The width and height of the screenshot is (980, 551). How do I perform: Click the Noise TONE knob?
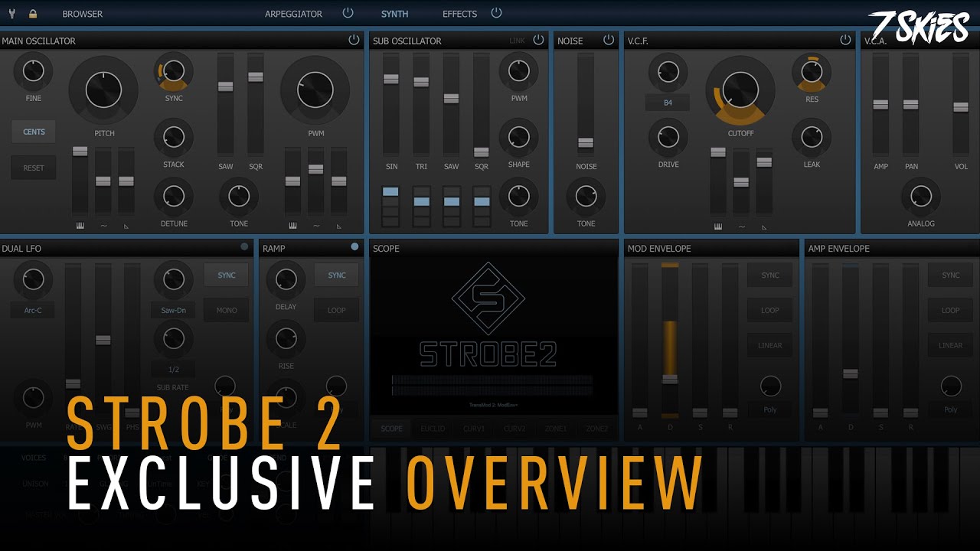[586, 197]
